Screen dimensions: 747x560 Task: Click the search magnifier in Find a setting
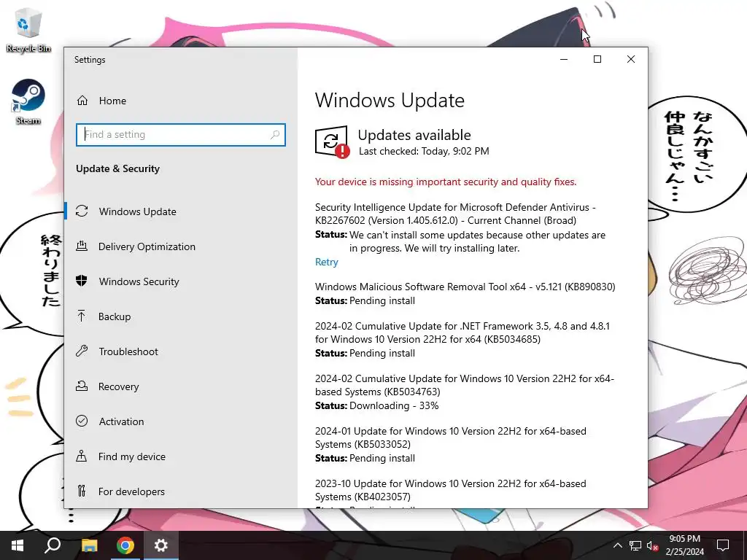point(275,135)
